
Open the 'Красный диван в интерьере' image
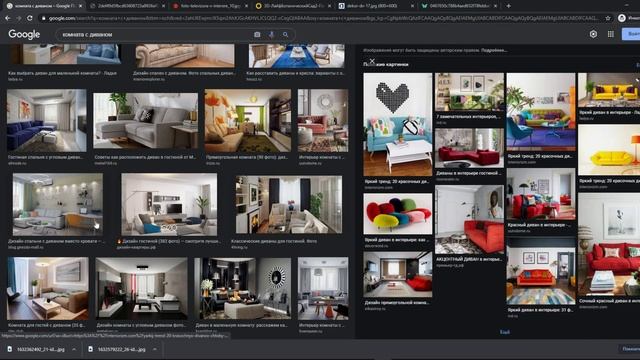point(541,194)
